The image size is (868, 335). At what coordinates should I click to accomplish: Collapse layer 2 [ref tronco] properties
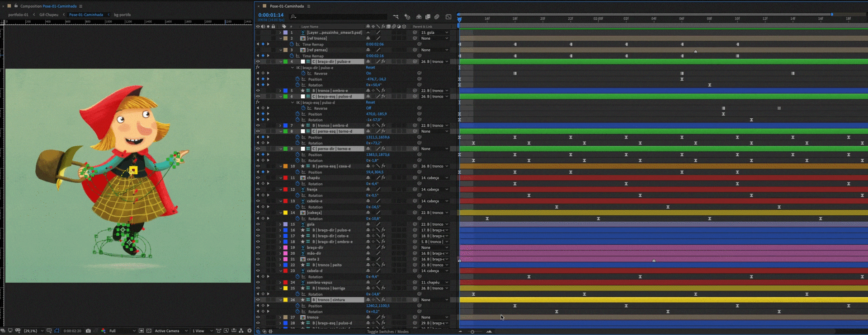coord(280,38)
